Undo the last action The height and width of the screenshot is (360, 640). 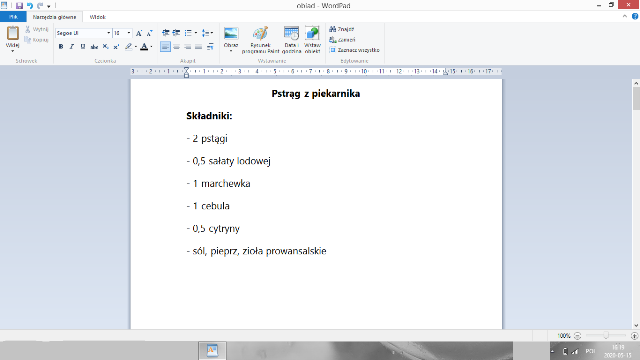[30, 6]
